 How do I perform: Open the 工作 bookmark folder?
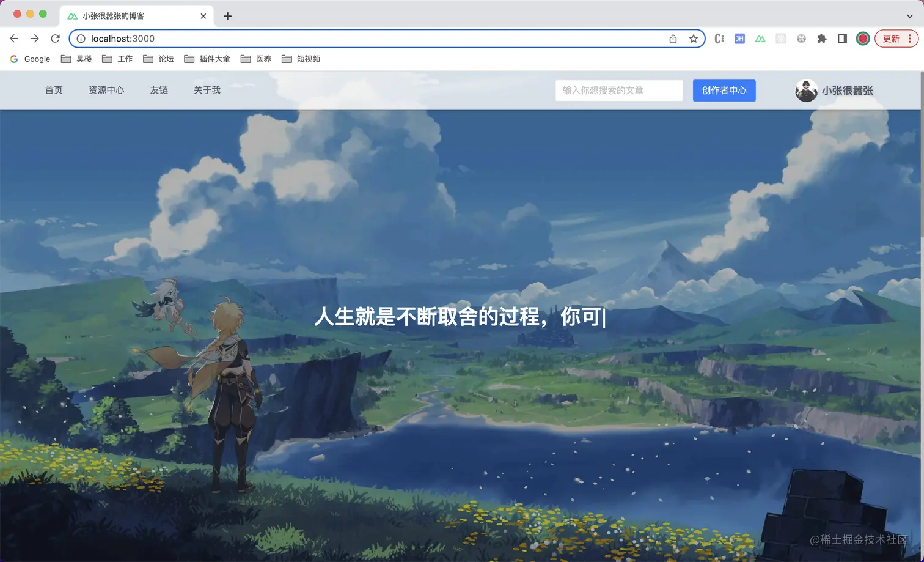click(117, 59)
